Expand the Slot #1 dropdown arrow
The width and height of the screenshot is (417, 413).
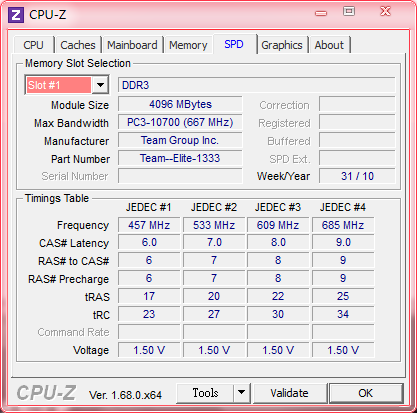100,85
